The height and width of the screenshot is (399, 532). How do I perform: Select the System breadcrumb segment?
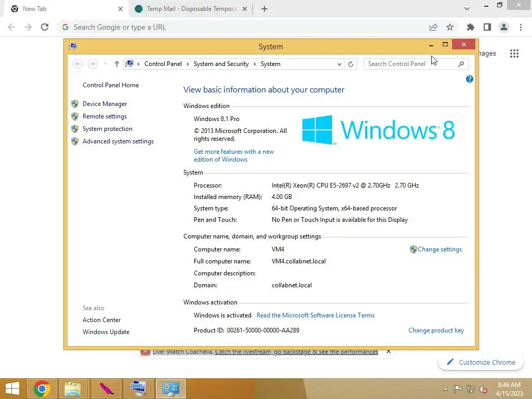[270, 64]
